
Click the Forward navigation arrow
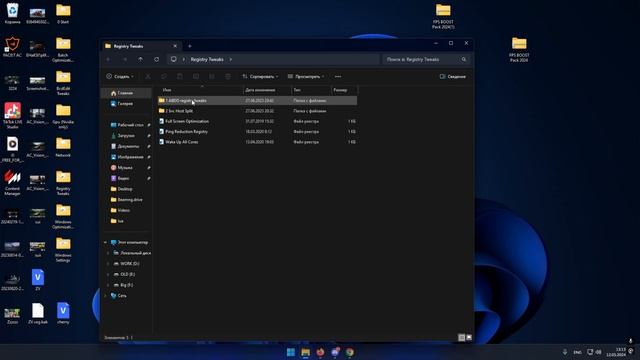tap(124, 60)
